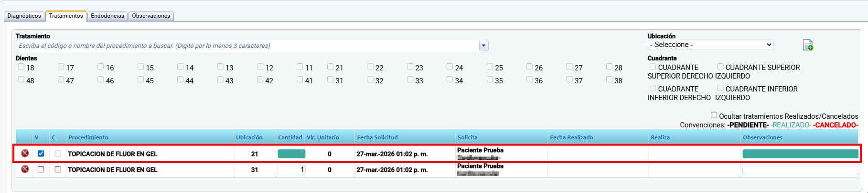Enable Ocultar tratamientos Realizados/Cancelados
868x193 pixels.
coord(714,115)
